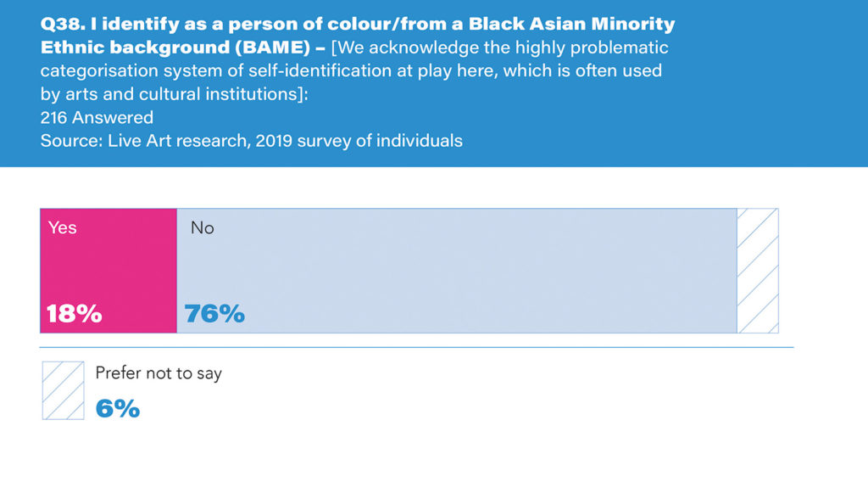Click the 76% value
This screenshot has height=504, width=868.
pyautogui.click(x=214, y=313)
